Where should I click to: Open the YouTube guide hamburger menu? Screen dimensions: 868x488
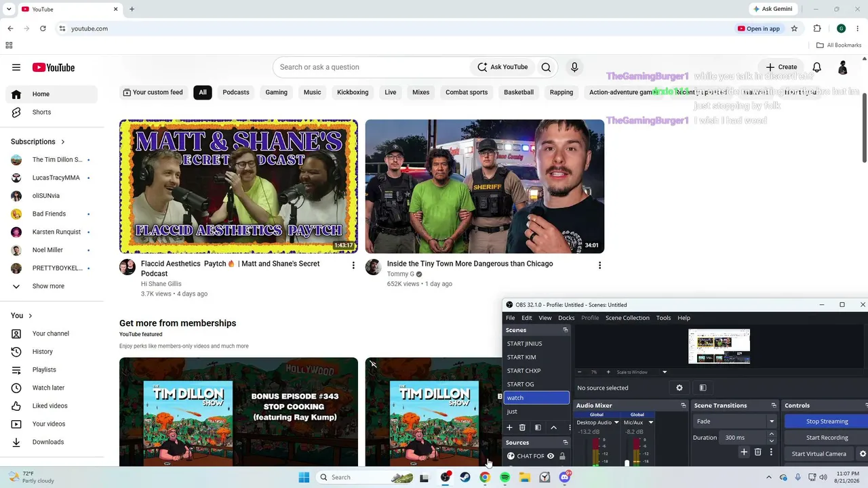tap(16, 67)
